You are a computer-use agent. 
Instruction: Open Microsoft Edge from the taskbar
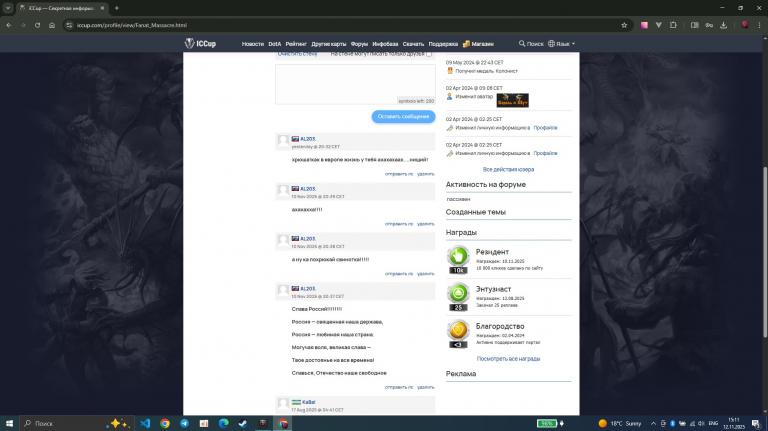pos(223,423)
